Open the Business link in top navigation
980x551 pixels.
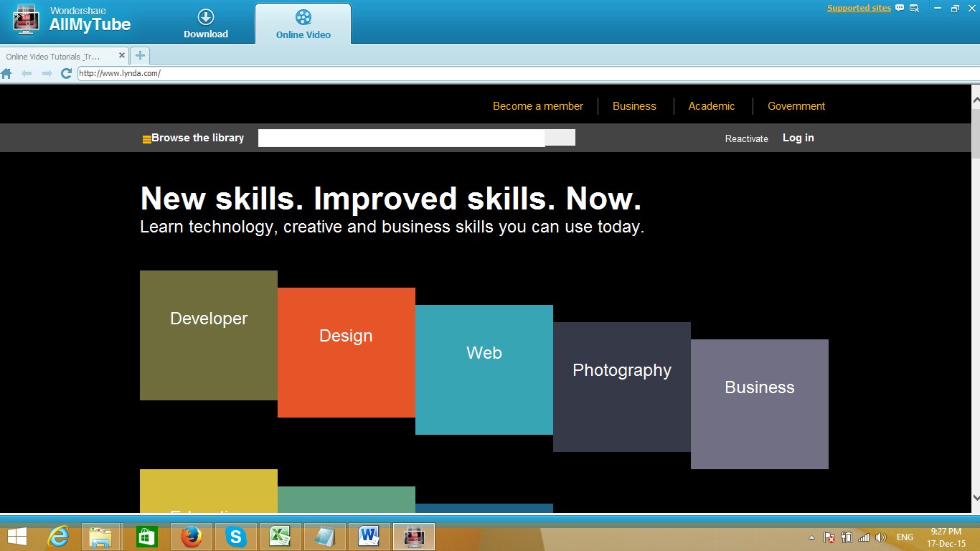coord(634,106)
